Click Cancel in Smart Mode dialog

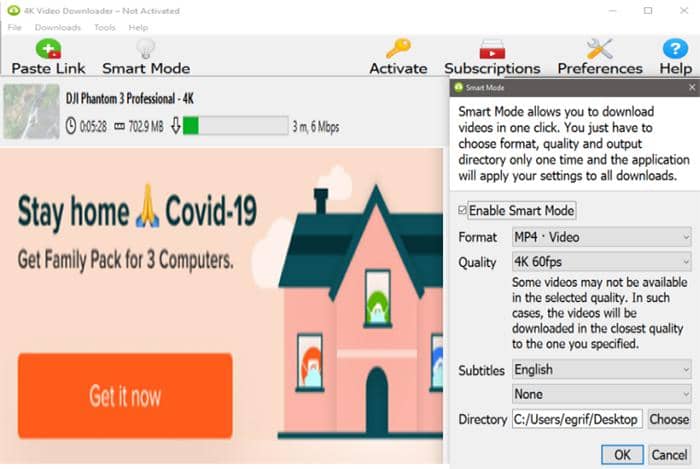[669, 455]
